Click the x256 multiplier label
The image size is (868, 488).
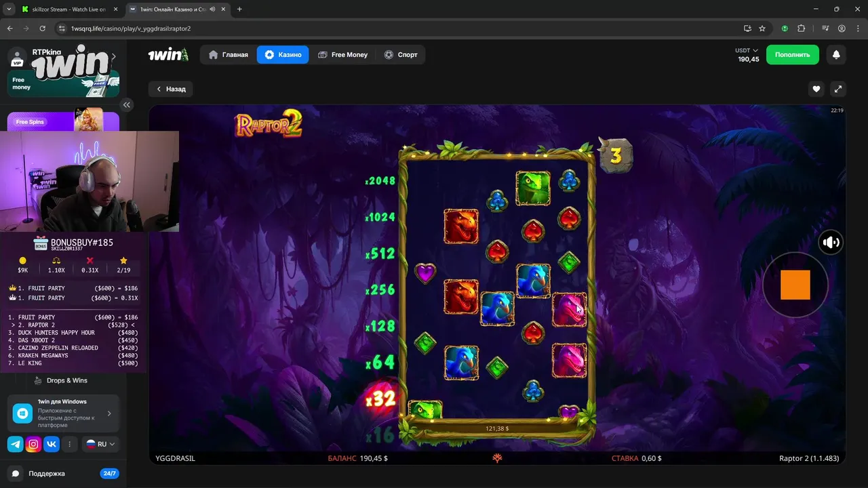point(380,289)
